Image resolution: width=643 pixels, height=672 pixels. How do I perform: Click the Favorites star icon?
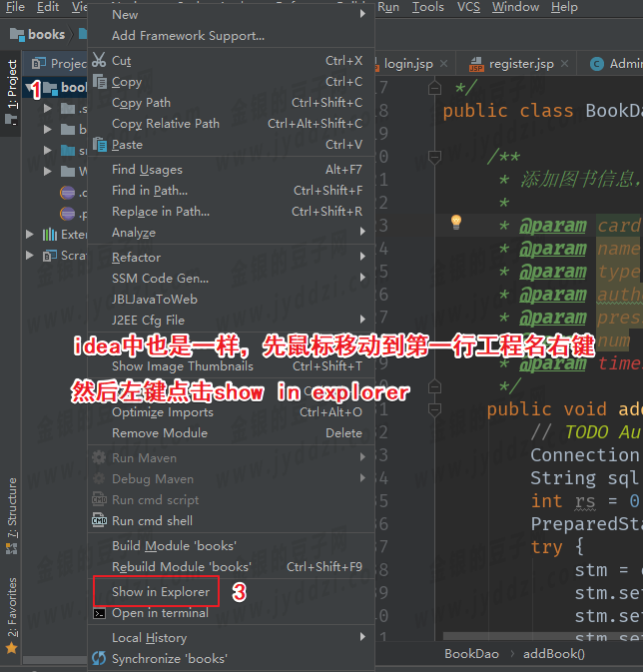12,648
